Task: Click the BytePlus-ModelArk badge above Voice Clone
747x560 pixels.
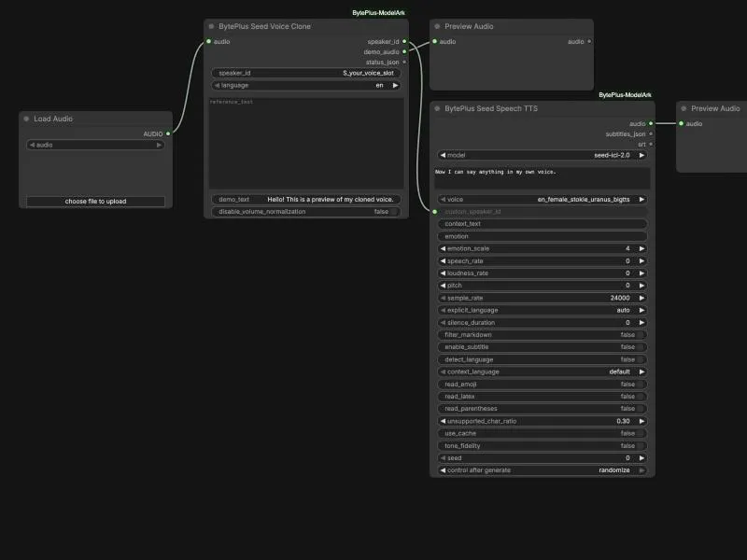Action: 379,13
